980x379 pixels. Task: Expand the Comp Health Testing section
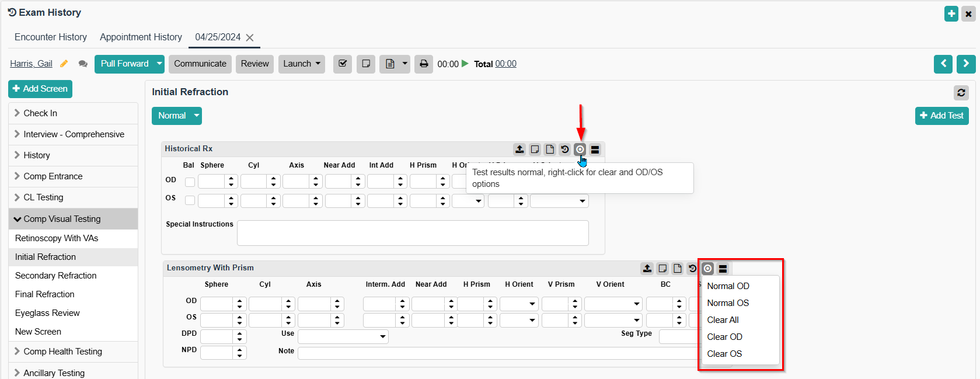click(x=62, y=352)
